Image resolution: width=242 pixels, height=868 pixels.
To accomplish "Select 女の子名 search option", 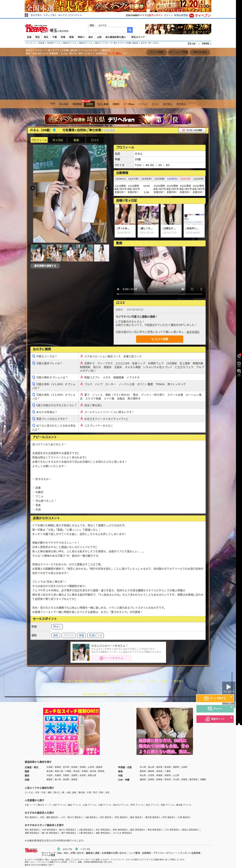I will pos(102,25).
